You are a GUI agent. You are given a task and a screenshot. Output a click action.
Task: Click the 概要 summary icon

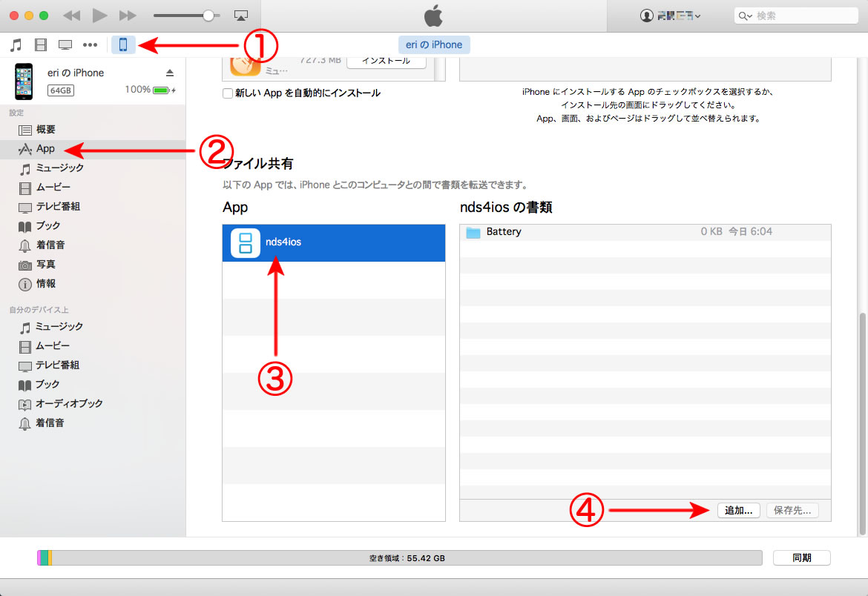pos(25,130)
